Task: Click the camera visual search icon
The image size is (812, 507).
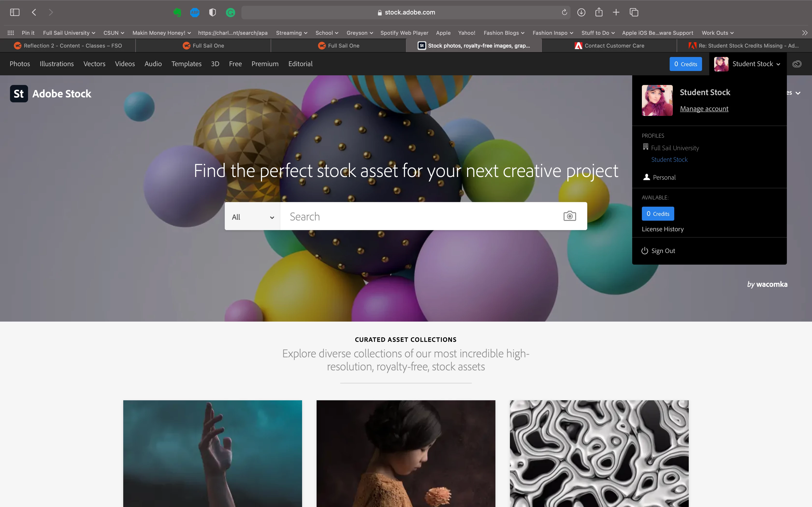Action: [x=569, y=216]
